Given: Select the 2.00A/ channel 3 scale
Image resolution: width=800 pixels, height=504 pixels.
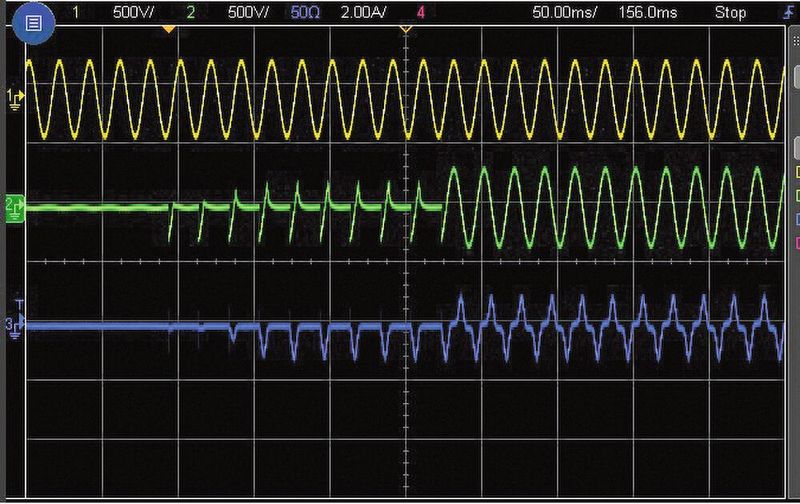Looking at the screenshot, I should click(x=364, y=13).
